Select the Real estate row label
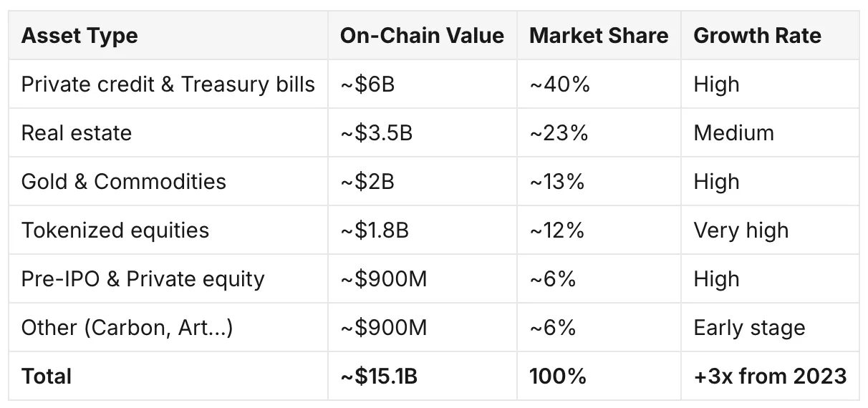 pos(77,133)
